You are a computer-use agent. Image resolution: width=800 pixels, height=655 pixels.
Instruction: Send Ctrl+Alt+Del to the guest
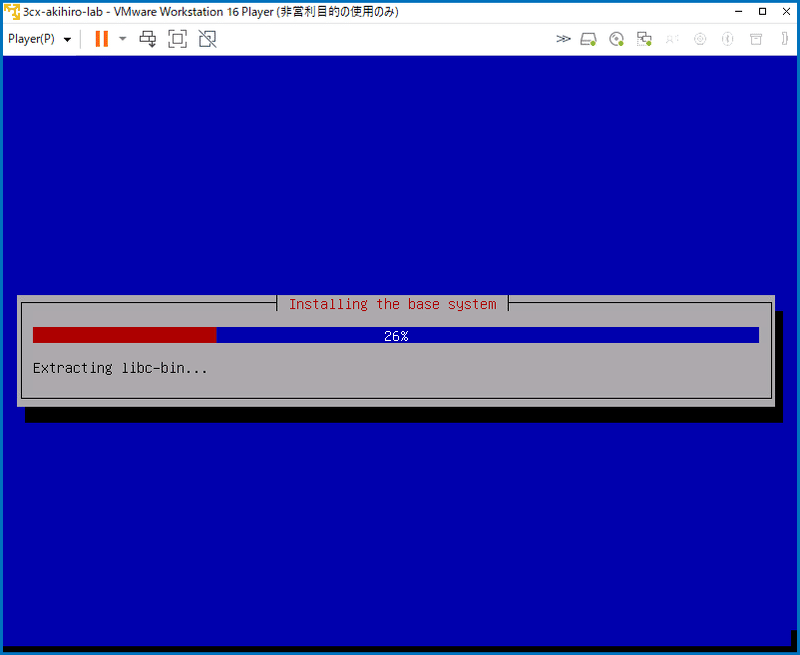[x=148, y=39]
